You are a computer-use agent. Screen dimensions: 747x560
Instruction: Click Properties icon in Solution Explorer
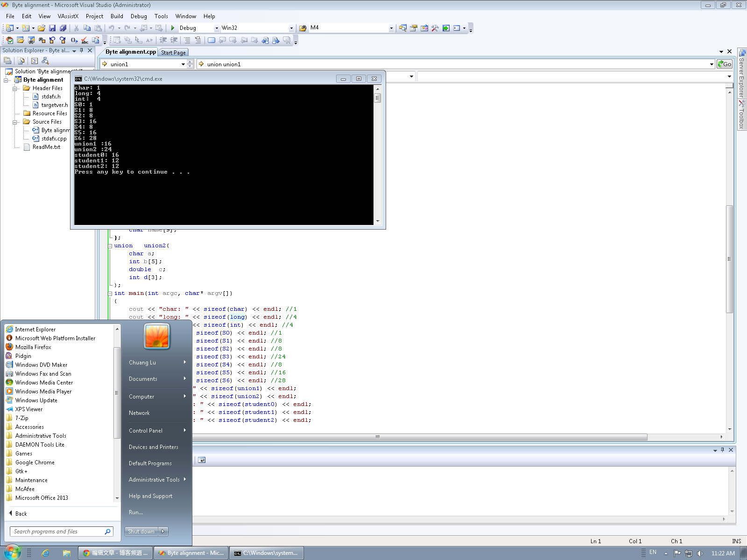[7, 61]
